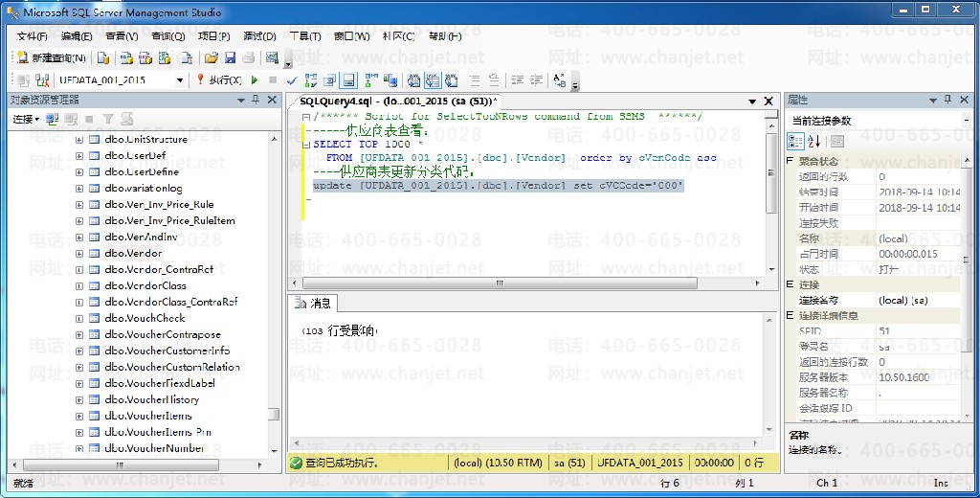The width and height of the screenshot is (980, 498).
Task: Expand the dbo.UnitStructure table node
Action: coord(79,140)
